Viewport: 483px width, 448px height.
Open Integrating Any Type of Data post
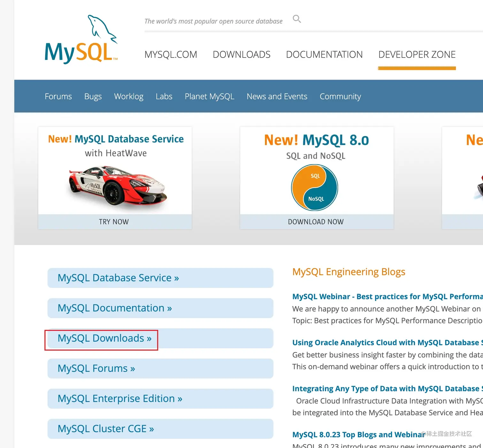[387, 389]
